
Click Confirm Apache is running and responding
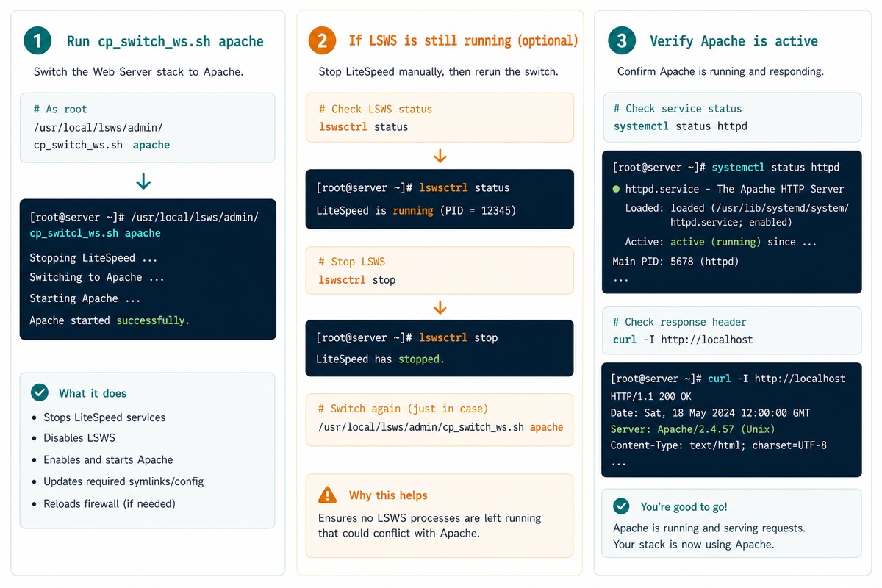[720, 72]
